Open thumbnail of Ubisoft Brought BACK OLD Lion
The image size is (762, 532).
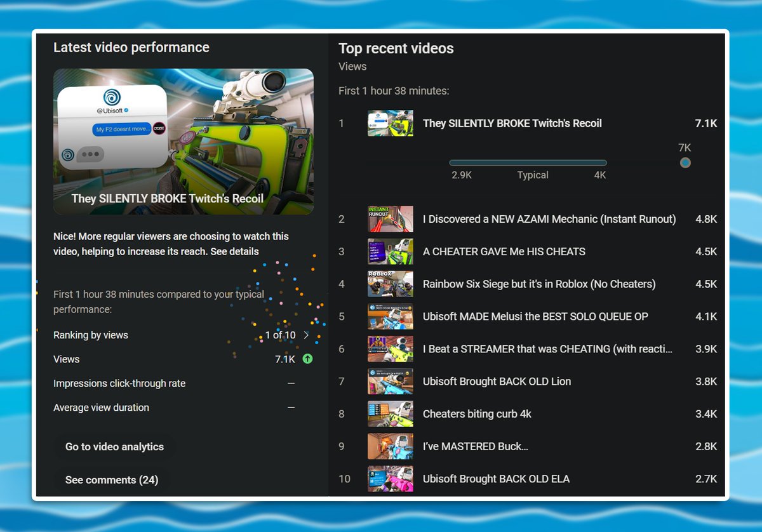coord(391,382)
